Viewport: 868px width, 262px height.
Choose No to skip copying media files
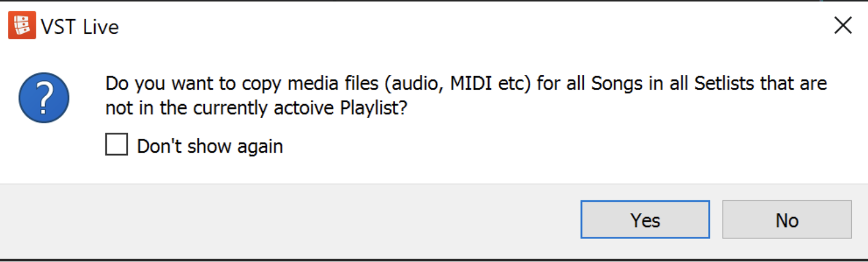786,220
